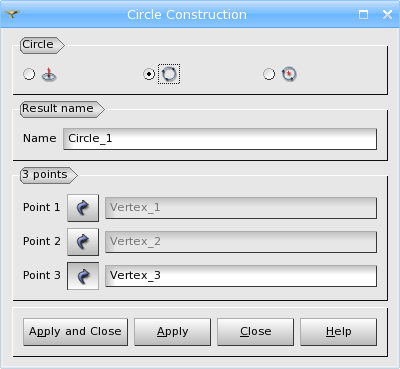Activate the Point 2 selection arrow button

[x=83, y=242]
